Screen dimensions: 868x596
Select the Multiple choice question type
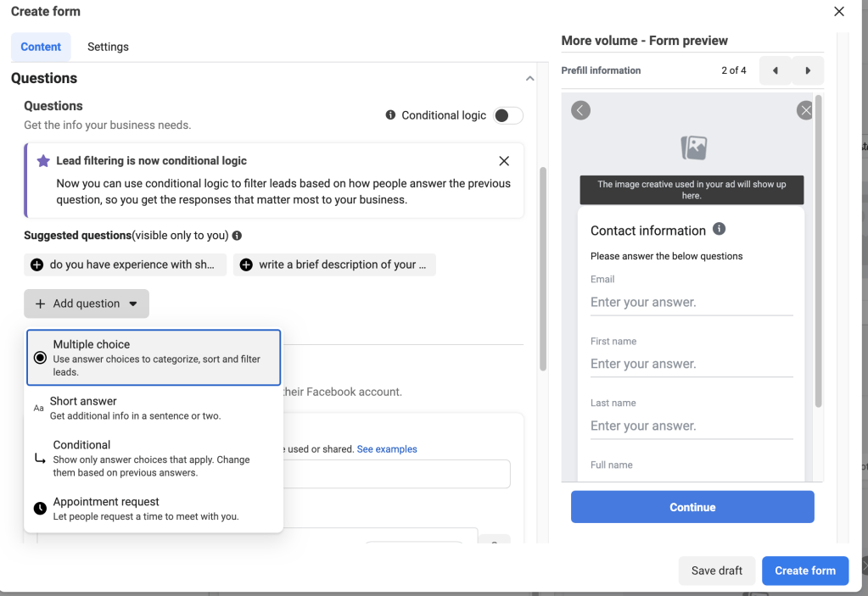tap(154, 357)
